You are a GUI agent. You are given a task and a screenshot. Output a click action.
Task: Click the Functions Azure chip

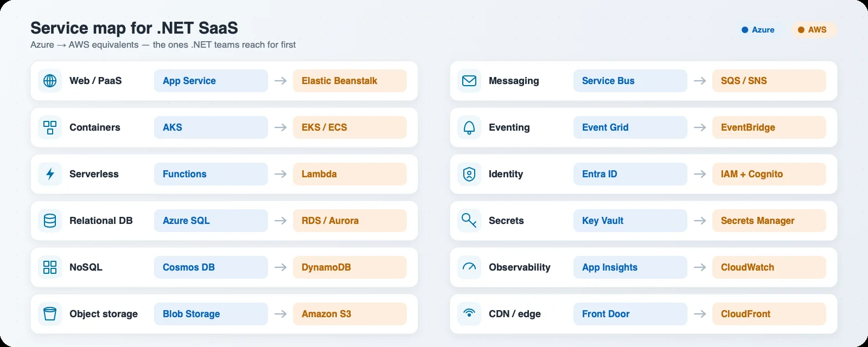click(x=211, y=174)
